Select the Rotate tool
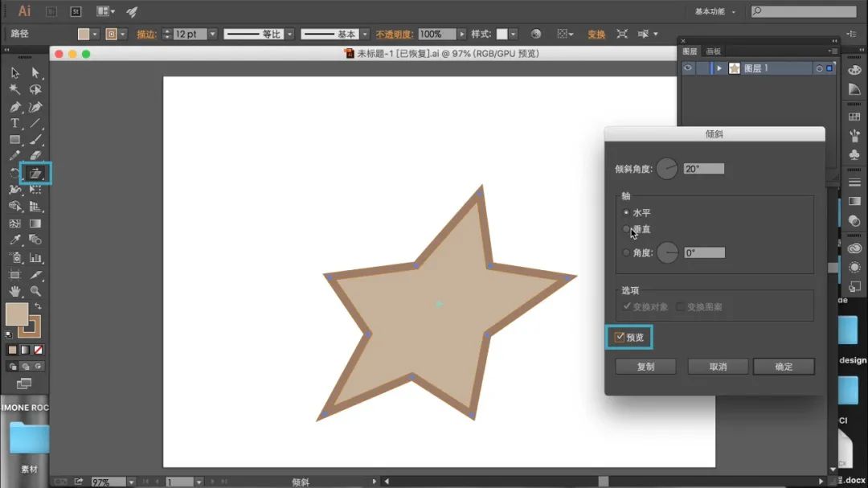868x488 pixels. coord(15,174)
